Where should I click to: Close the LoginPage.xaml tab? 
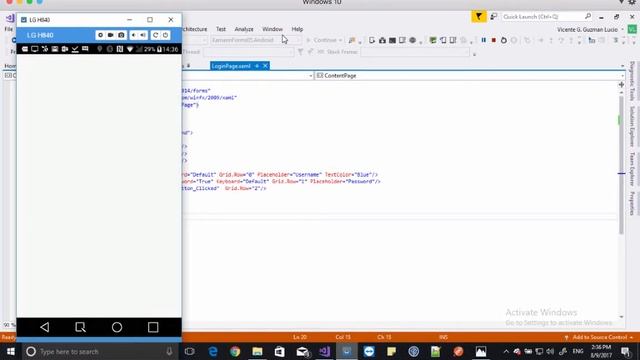tap(265, 66)
